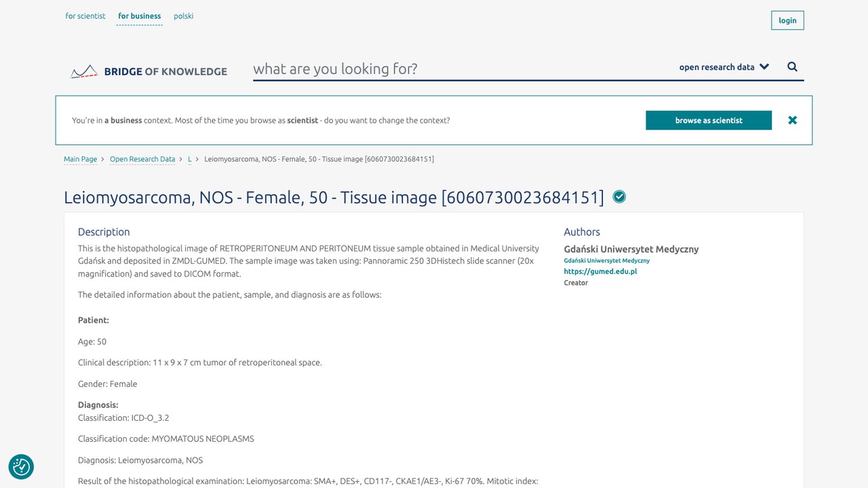Open the https://gumed.edu.pl link
The width and height of the screenshot is (868, 488).
tap(600, 271)
